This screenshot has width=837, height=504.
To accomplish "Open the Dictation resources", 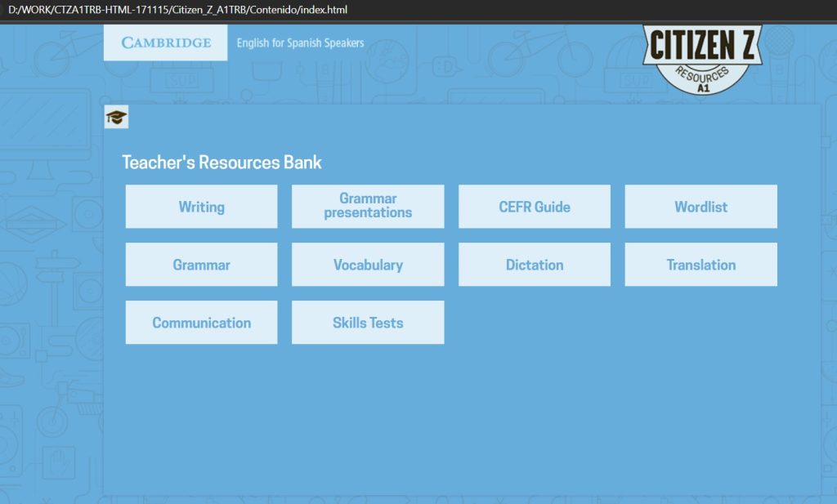I will [x=534, y=264].
